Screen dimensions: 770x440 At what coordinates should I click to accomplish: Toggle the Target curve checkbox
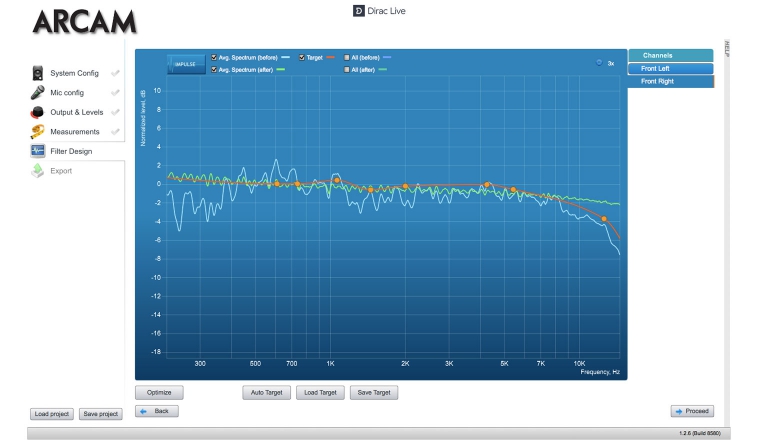click(303, 58)
